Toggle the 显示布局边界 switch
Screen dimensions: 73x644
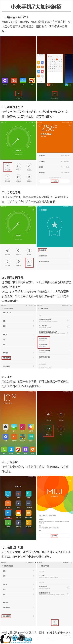coord(68,327)
